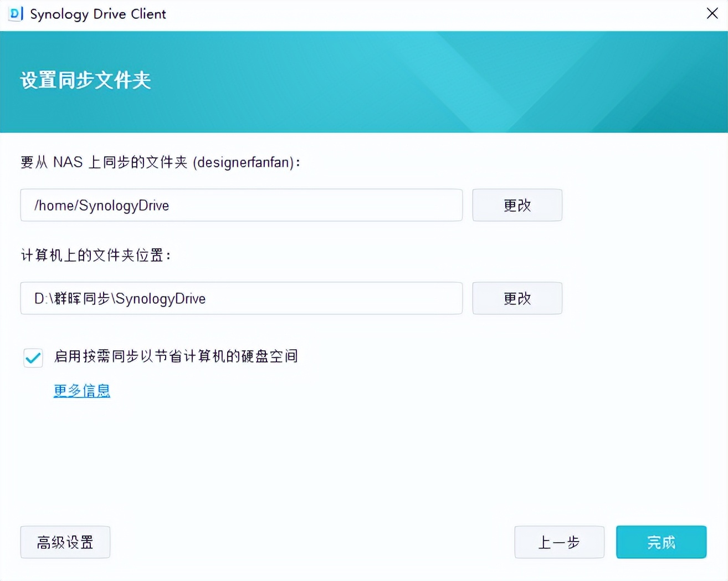Click the checkmark inside the sync option checkbox

[x=33, y=358]
